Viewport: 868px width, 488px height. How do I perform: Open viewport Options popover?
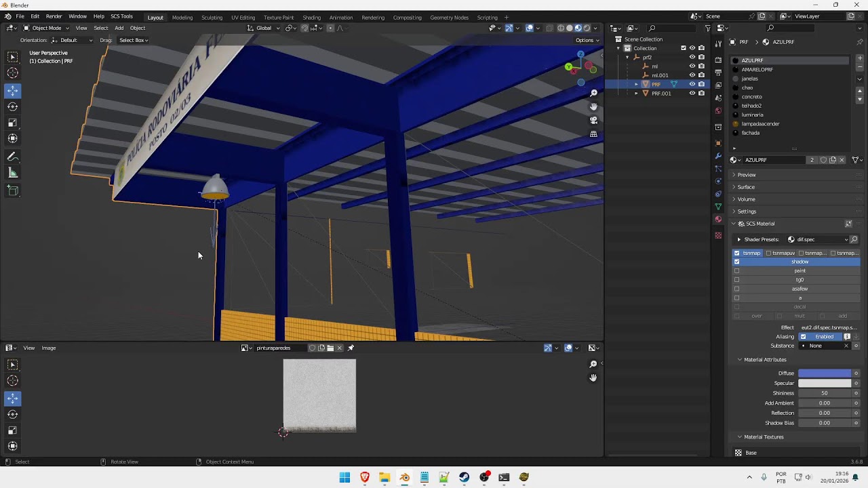(587, 40)
